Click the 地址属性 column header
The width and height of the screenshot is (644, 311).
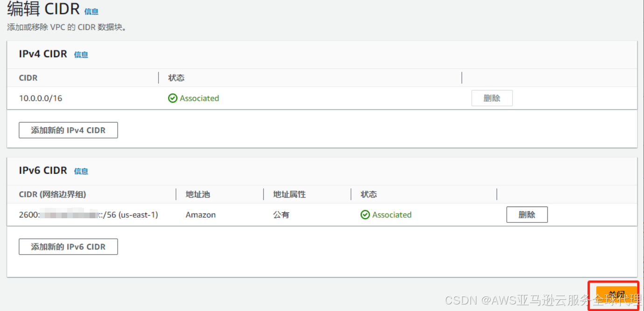coord(289,194)
